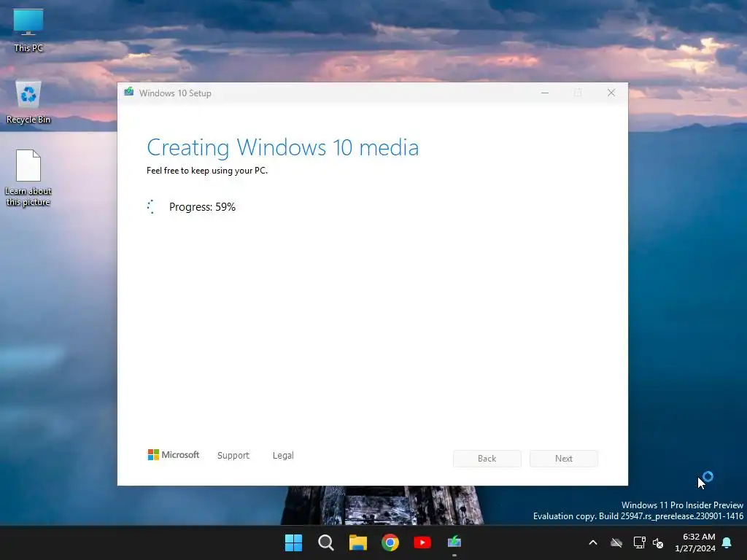The image size is (747, 560).
Task: Open This PC desktop icon
Action: click(x=28, y=31)
